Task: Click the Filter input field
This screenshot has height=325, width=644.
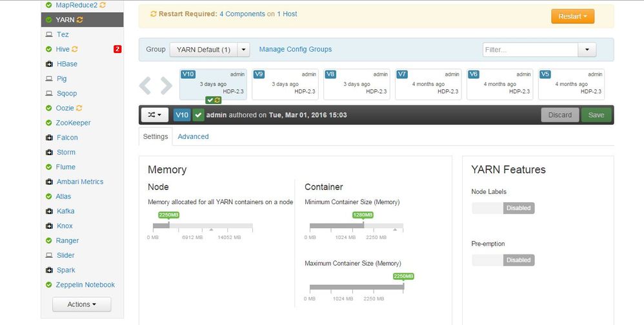Action: (530, 50)
